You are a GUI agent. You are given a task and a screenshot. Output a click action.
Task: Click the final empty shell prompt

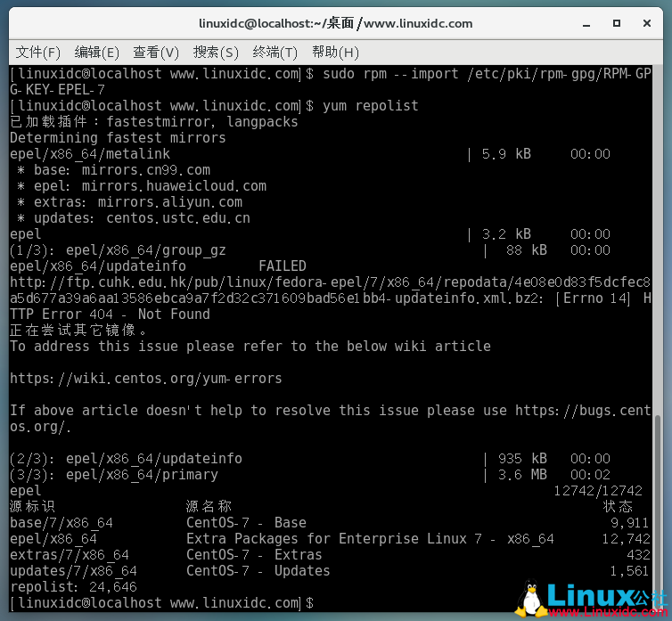[161, 603]
